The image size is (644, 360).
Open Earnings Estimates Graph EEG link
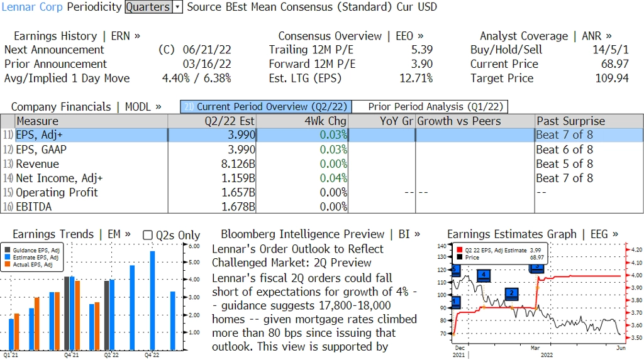532,234
